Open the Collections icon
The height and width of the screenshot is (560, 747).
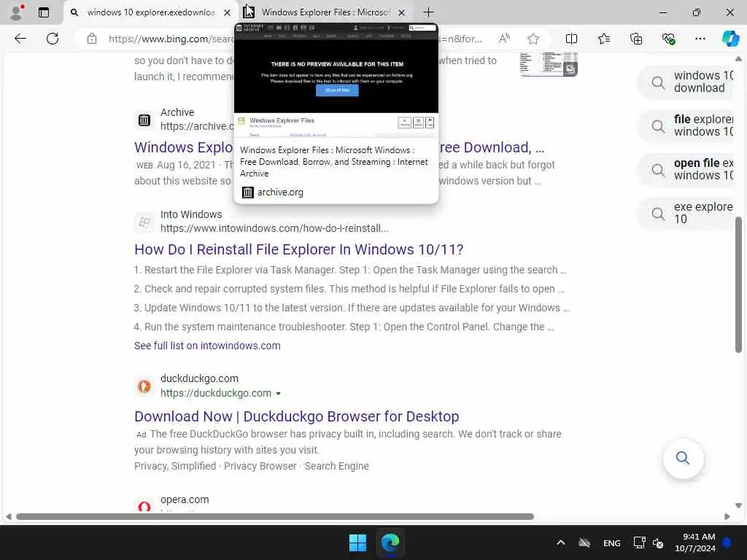pos(636,39)
